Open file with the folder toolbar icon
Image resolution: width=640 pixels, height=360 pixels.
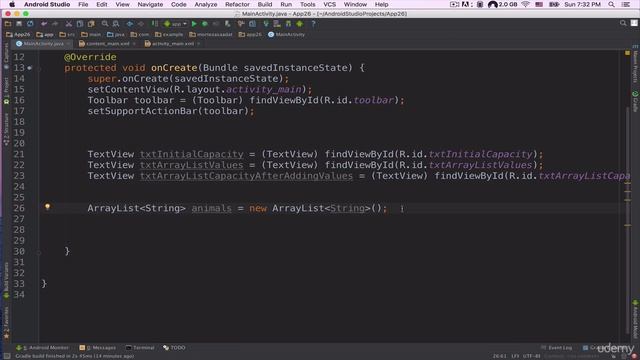point(8,24)
